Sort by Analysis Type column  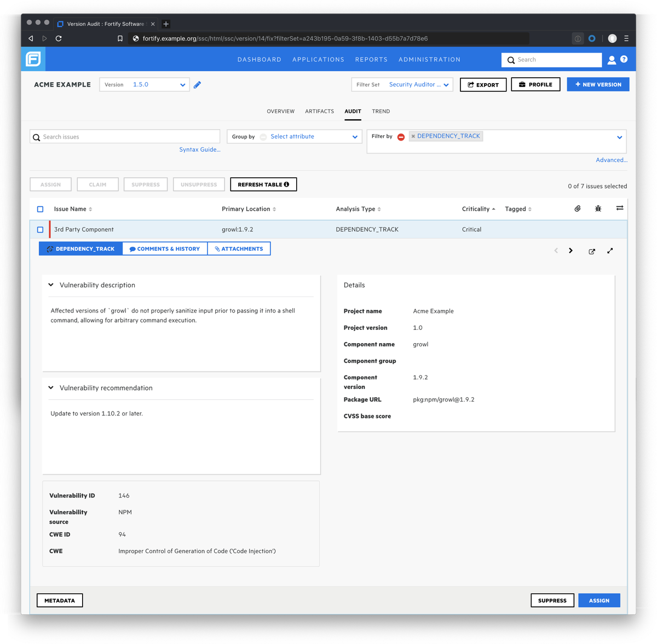coord(358,209)
